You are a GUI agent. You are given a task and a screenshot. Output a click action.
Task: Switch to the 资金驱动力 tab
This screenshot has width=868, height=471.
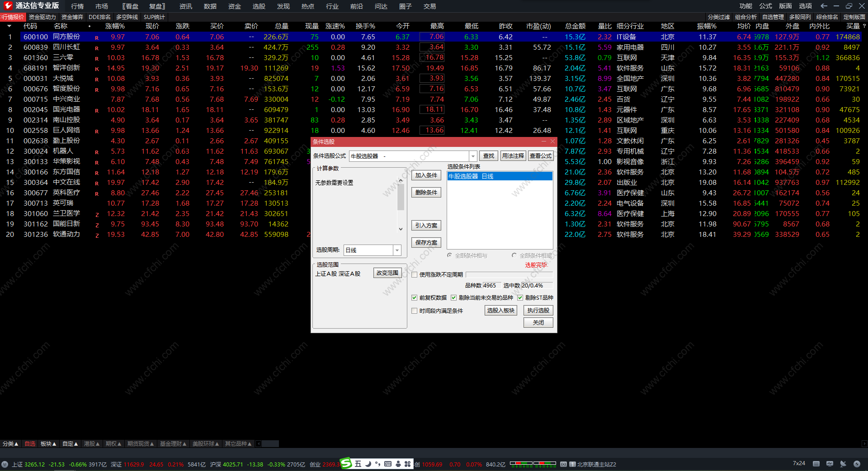pyautogui.click(x=42, y=17)
